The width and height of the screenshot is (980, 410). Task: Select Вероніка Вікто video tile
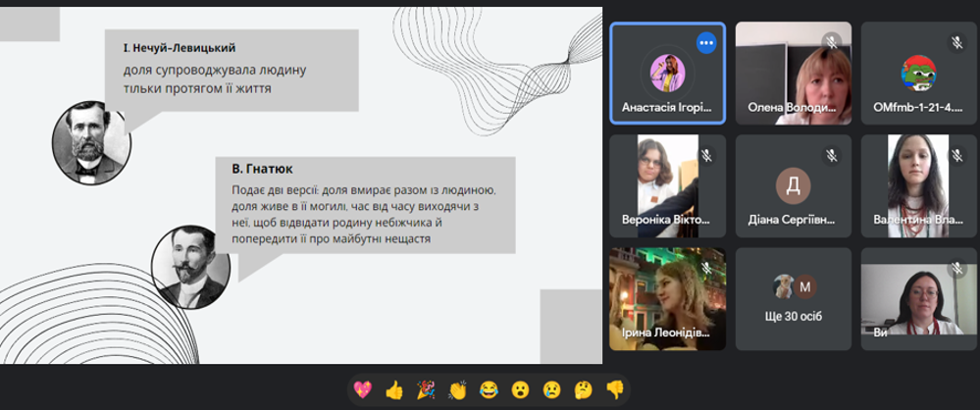pyautogui.click(x=667, y=186)
